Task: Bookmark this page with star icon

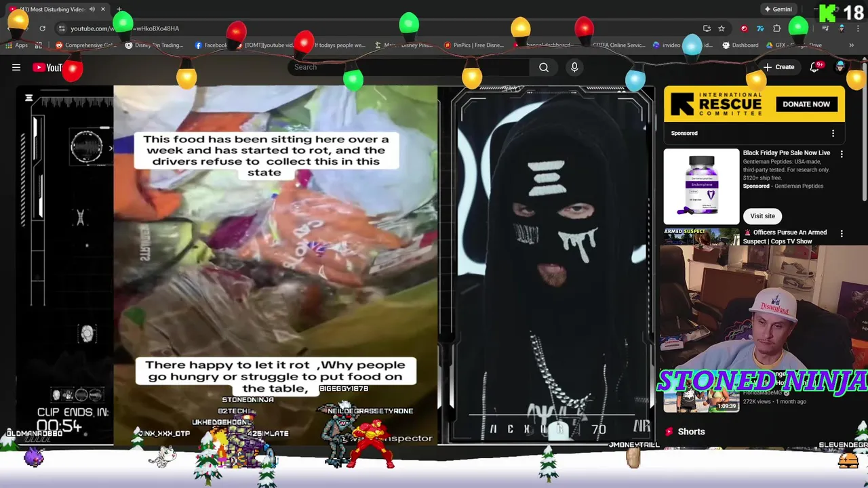Action: click(x=722, y=28)
